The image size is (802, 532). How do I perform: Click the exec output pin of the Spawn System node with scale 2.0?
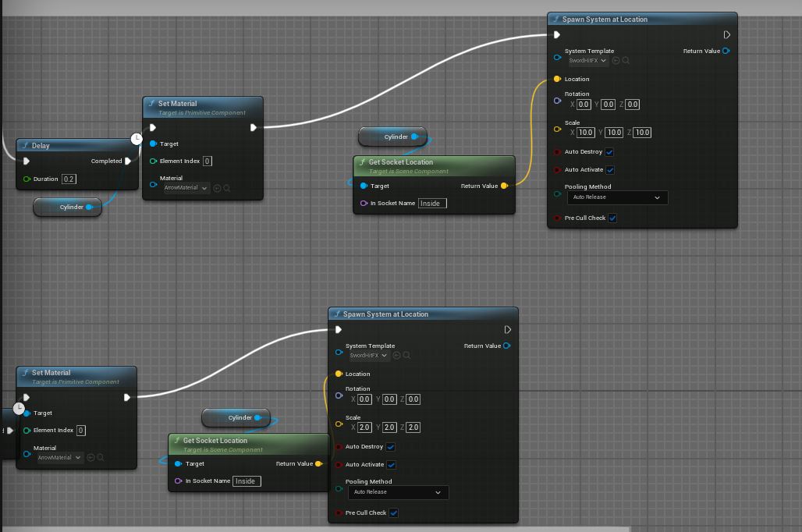508,330
